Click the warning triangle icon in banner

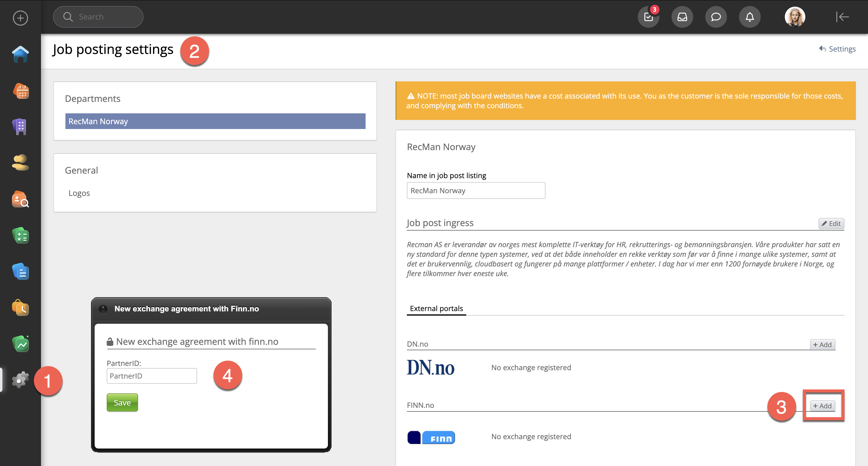(410, 96)
